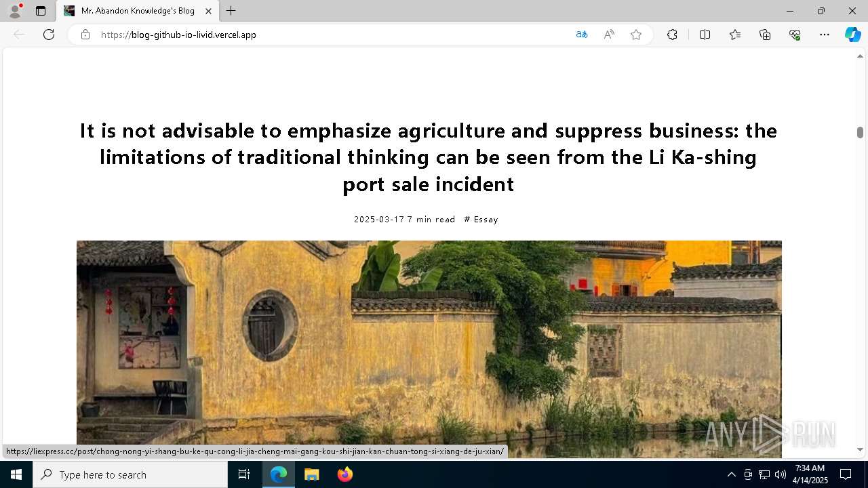The height and width of the screenshot is (488, 868).
Task: Launch Copilot sidebar
Action: [853, 35]
